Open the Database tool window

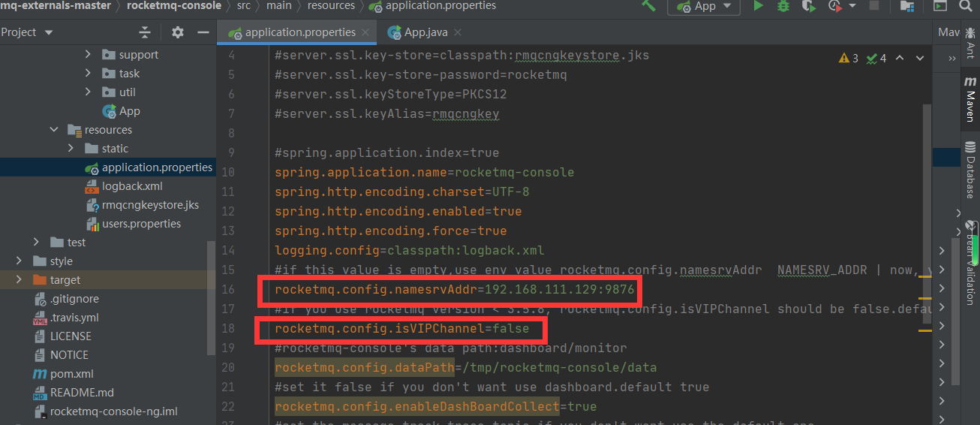[970, 169]
